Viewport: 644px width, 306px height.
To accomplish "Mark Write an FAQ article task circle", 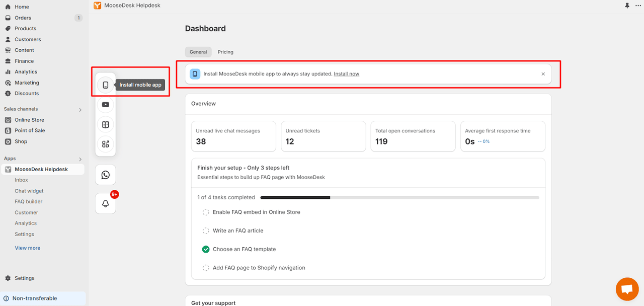I will point(206,231).
